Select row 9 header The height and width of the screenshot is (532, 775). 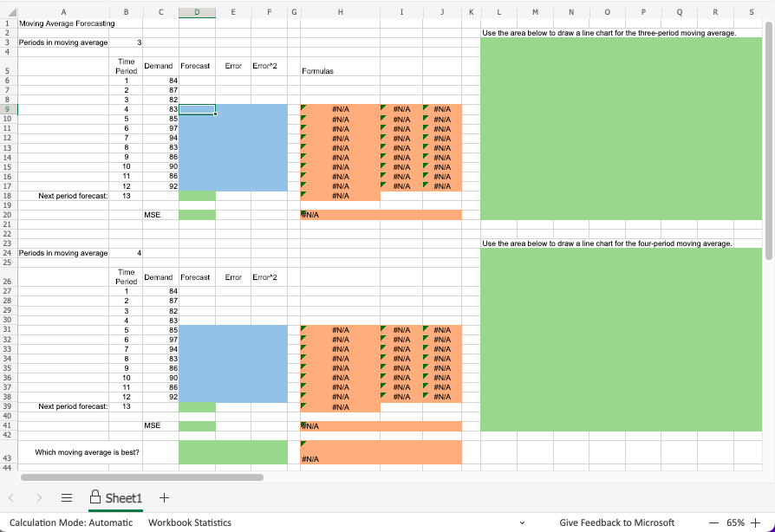8,109
